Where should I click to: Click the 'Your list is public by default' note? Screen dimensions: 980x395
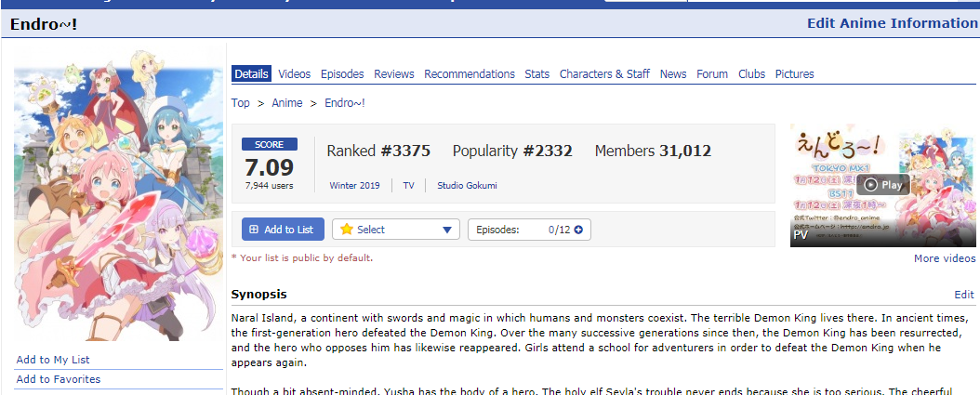[302, 257]
